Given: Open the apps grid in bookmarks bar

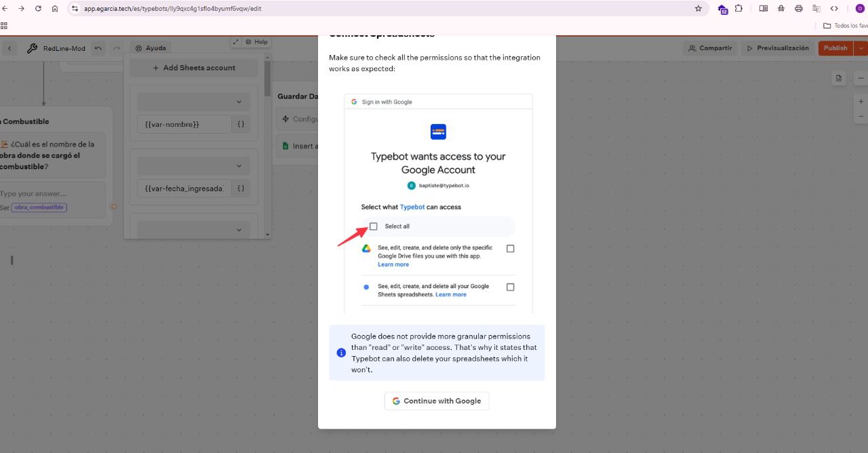Looking at the screenshot, I should (x=3, y=26).
